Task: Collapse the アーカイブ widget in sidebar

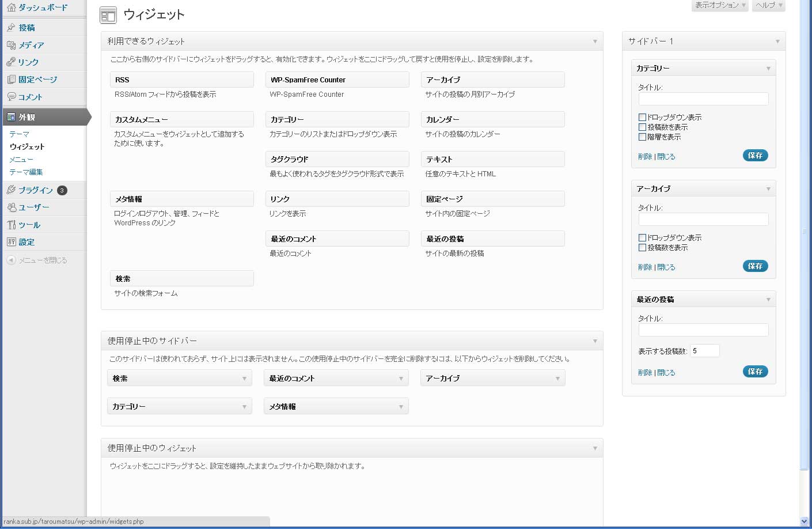Action: pyautogui.click(x=768, y=189)
